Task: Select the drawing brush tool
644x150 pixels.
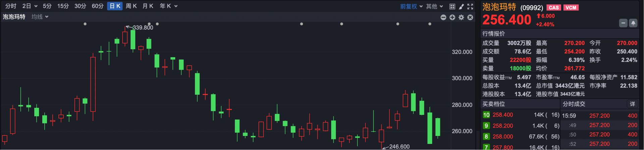Action: pyautogui.click(x=461, y=6)
